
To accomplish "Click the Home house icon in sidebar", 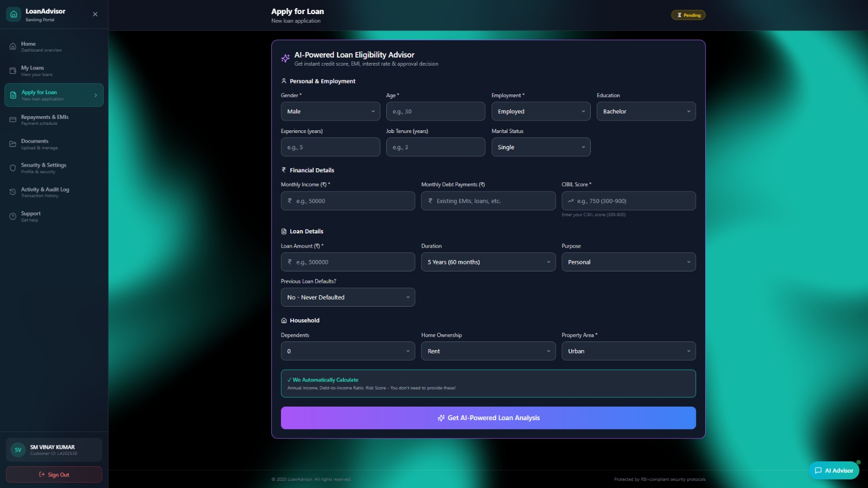I will (12, 47).
